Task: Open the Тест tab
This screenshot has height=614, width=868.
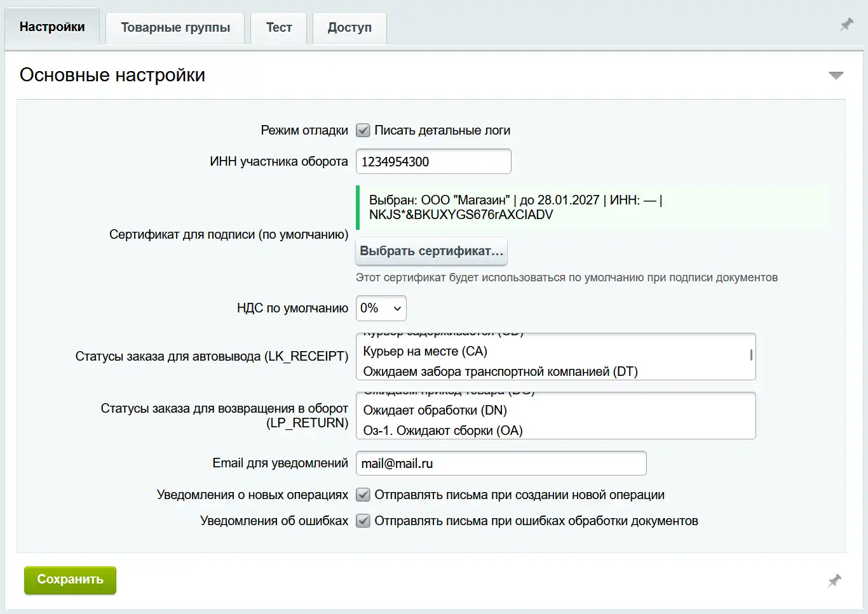Action: point(278,27)
